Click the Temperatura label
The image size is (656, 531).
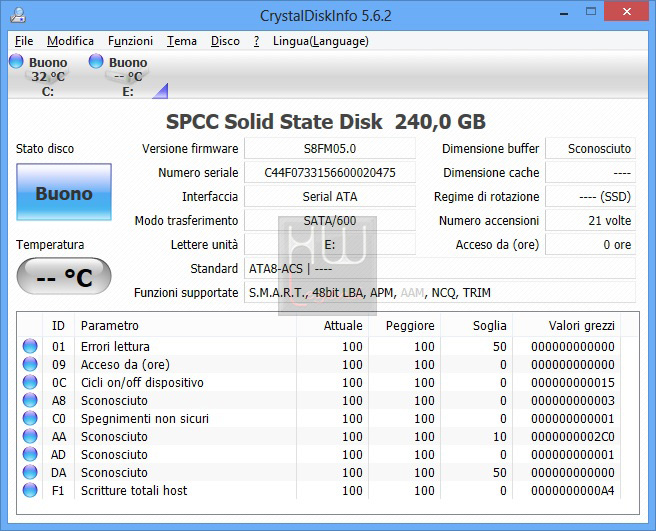click(x=50, y=244)
